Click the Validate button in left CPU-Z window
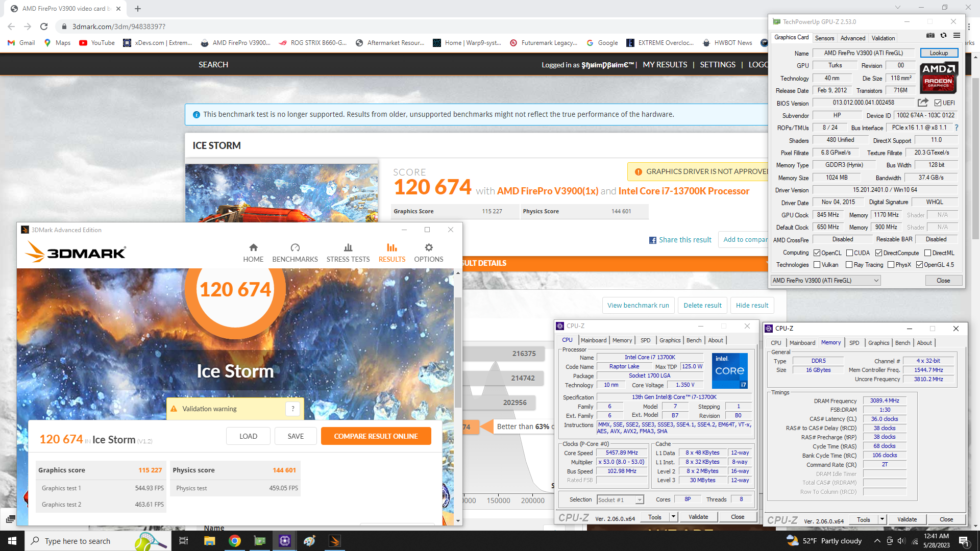980x551 pixels. tap(698, 517)
